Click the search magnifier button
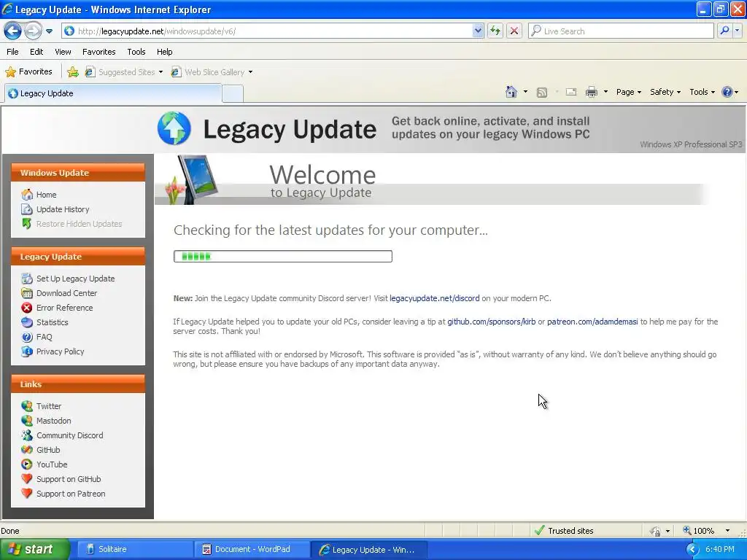The width and height of the screenshot is (747, 560). [x=724, y=31]
